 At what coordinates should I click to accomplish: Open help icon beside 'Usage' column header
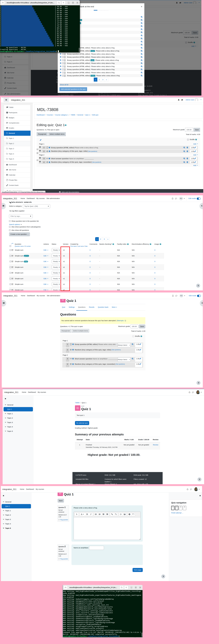[160, 244]
